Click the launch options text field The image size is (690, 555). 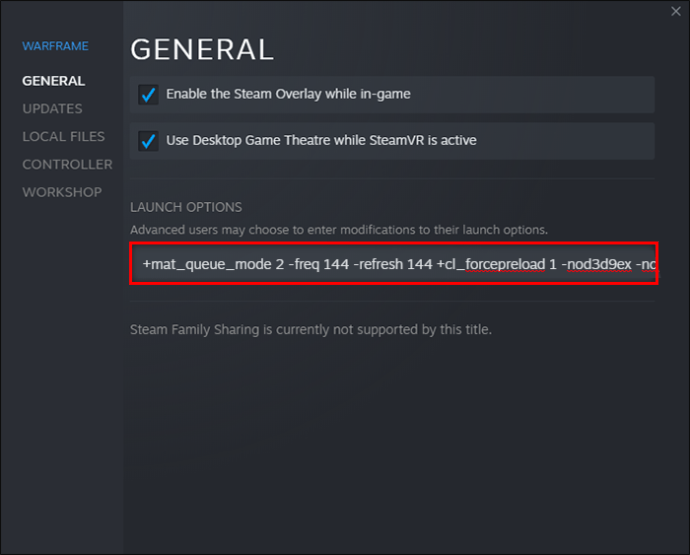[x=393, y=265]
